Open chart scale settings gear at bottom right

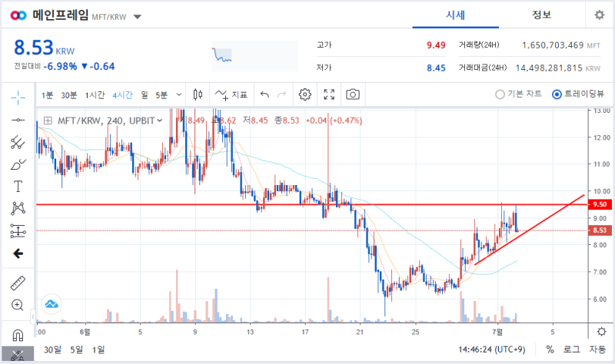pyautogui.click(x=601, y=332)
